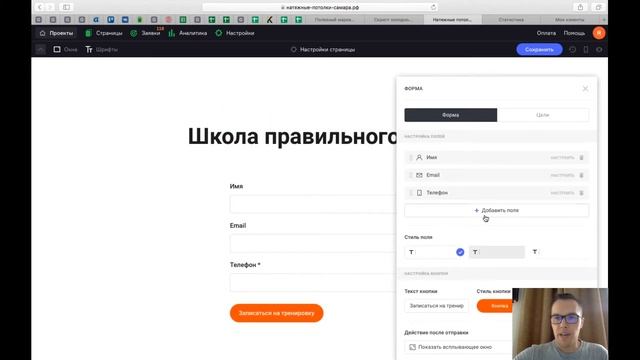Click the Школа правильного heading

pos(292,137)
